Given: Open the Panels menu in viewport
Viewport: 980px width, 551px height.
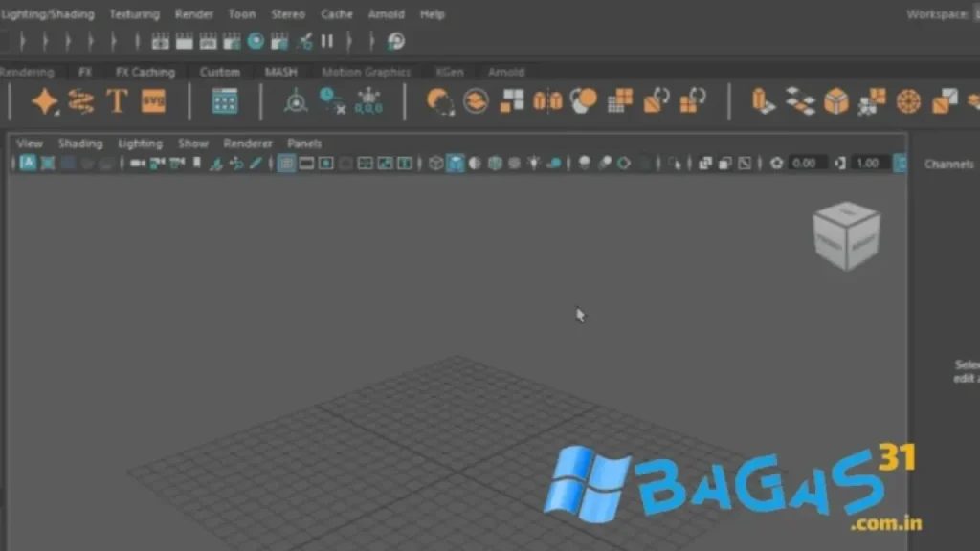Looking at the screenshot, I should (x=304, y=143).
